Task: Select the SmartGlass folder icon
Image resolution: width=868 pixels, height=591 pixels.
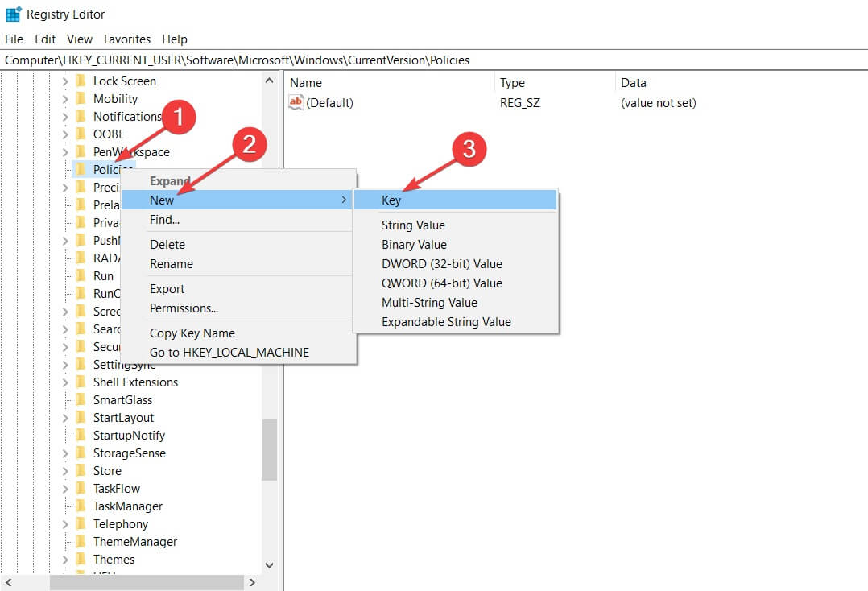Action: pos(81,400)
